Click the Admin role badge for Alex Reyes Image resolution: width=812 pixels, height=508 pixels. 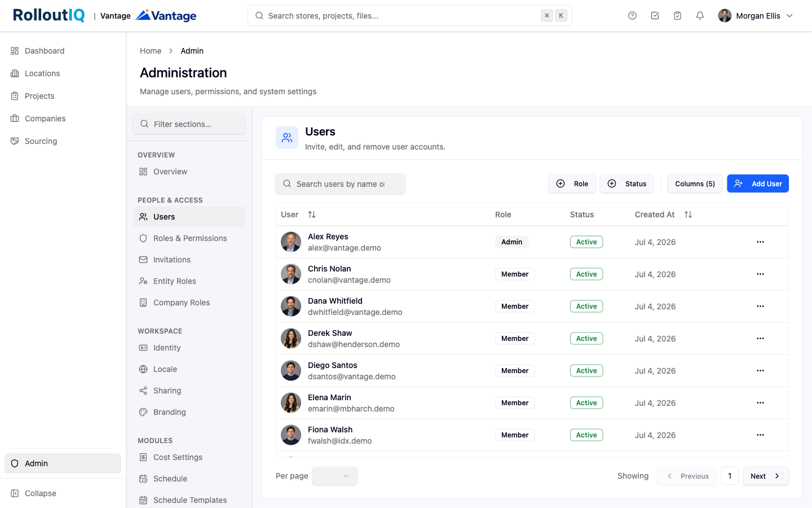pos(512,242)
